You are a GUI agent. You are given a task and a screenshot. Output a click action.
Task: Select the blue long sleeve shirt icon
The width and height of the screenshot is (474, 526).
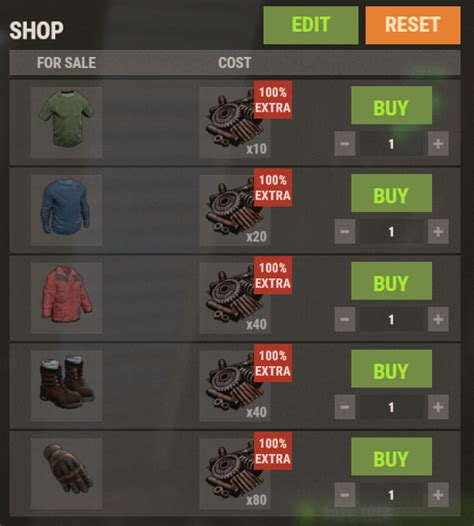coord(66,210)
